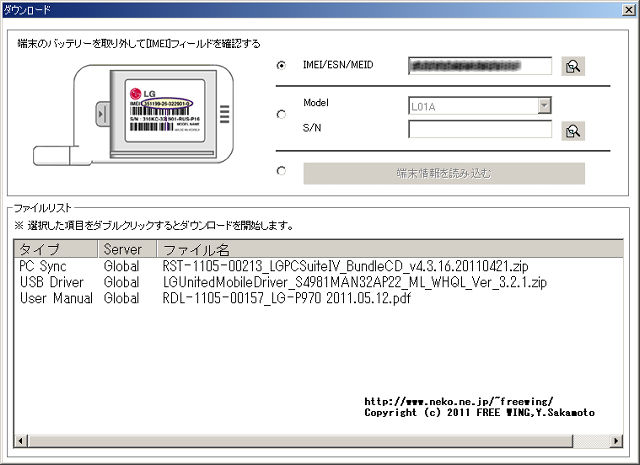Select the PC Sync row's LGPCSuiteIV zip file
Viewport: 640px width, 465px height.
click(345, 266)
